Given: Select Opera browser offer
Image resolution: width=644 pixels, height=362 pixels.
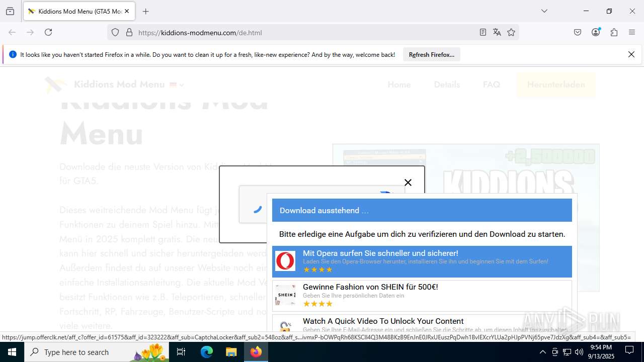Looking at the screenshot, I should [422, 261].
